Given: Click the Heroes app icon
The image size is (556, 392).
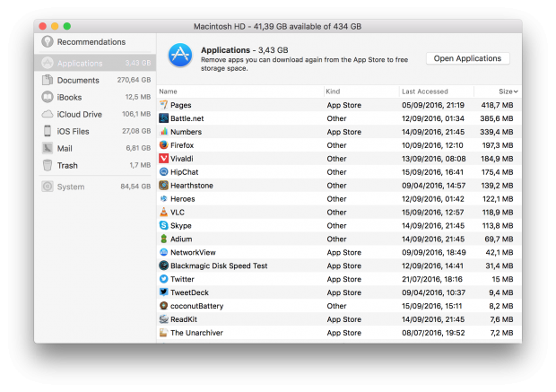Looking at the screenshot, I should click(163, 198).
